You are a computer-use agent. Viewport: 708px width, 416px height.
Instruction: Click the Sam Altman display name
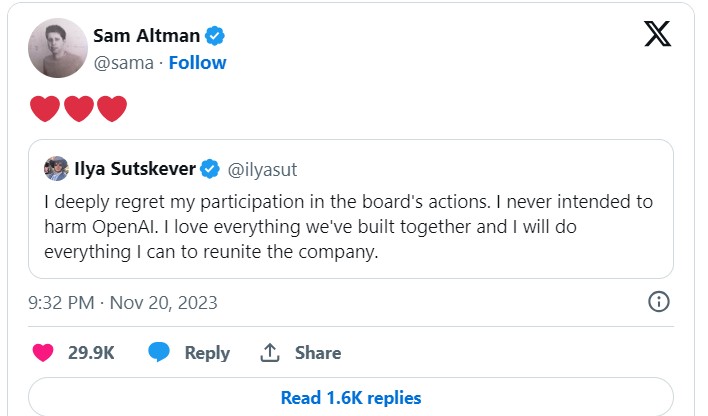pos(146,36)
